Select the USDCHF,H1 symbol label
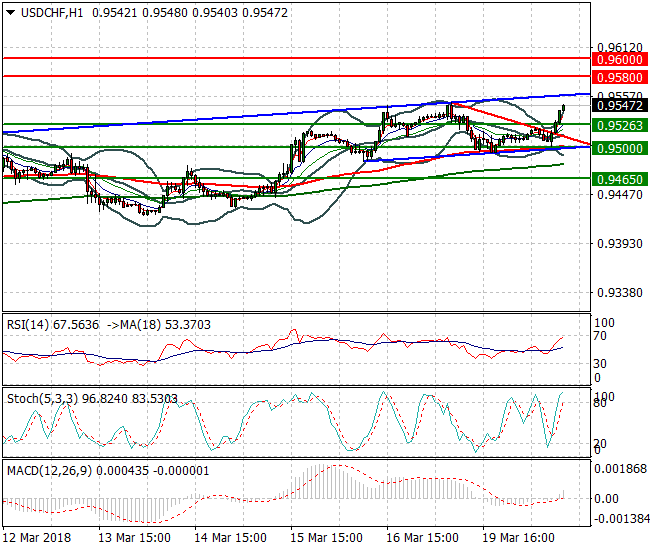Viewport: 650px width, 550px height. click(x=52, y=13)
